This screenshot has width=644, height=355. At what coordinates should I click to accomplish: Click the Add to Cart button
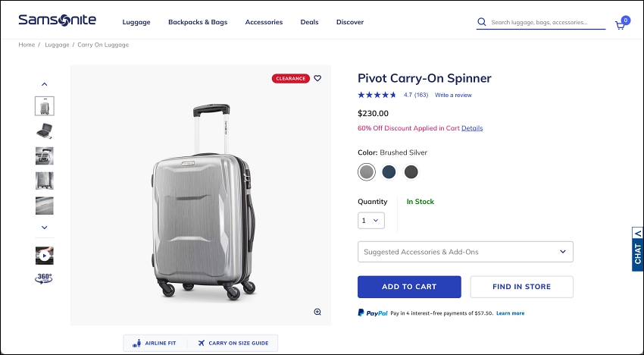pyautogui.click(x=409, y=287)
